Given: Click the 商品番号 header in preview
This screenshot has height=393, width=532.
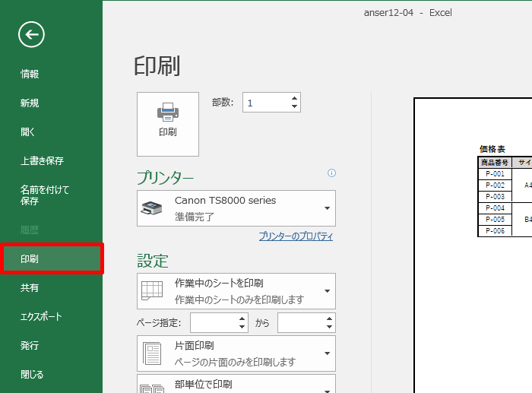Looking at the screenshot, I should click(495, 163).
